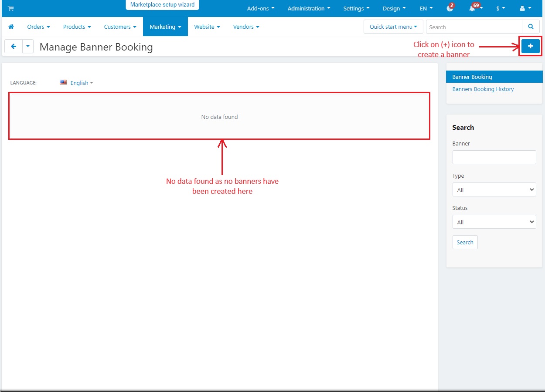Click the magnifier search button
This screenshot has height=392, width=545.
[531, 27]
